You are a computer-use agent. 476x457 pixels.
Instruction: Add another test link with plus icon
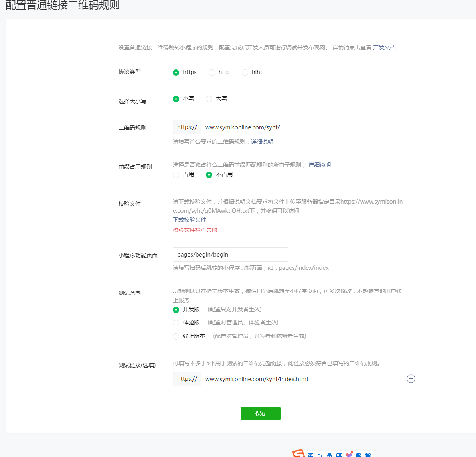411,379
